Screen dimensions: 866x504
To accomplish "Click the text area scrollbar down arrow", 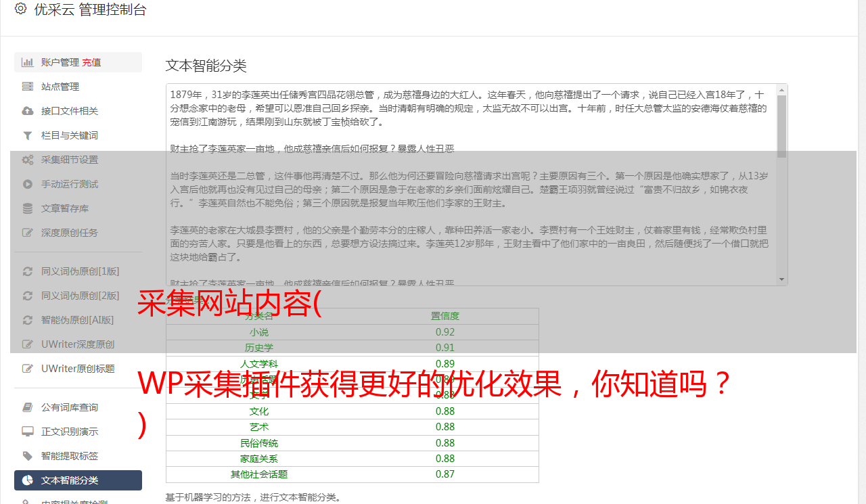I will click(x=782, y=279).
